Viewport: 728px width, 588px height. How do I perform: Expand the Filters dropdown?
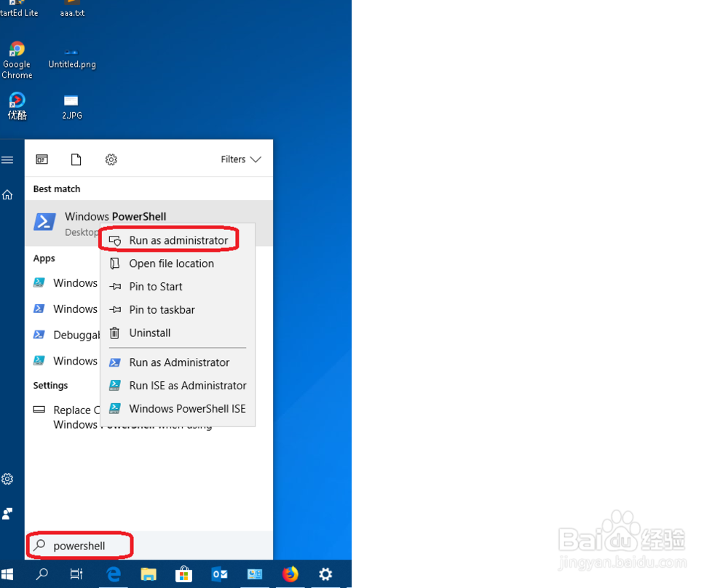tap(240, 159)
